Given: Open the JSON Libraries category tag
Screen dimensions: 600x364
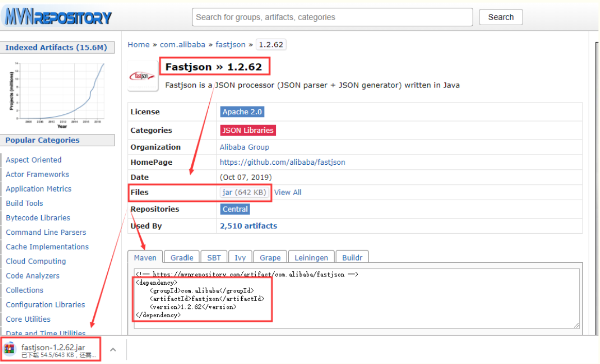Looking at the screenshot, I should pos(248,130).
